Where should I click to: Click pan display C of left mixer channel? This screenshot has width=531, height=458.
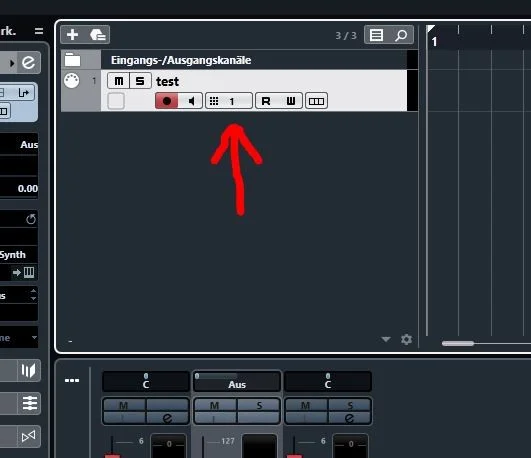coord(146,381)
